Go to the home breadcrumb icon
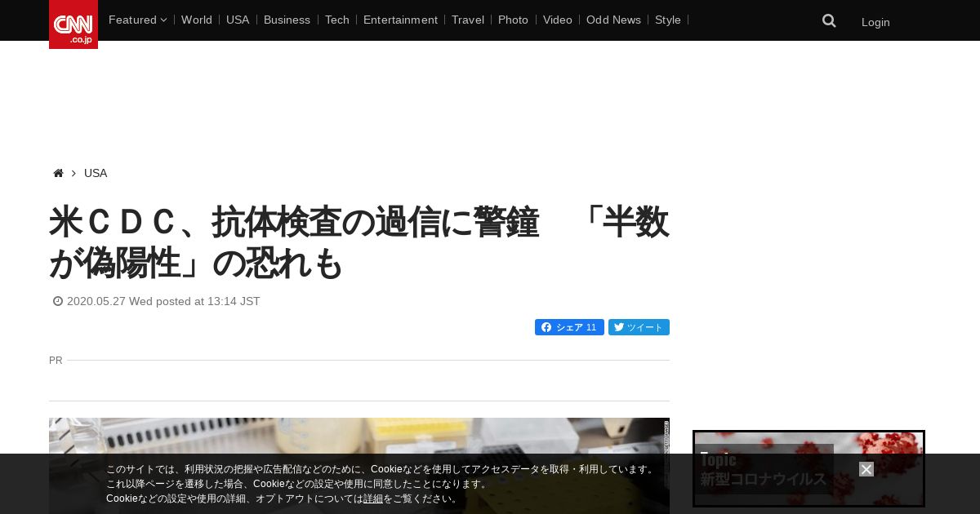Image resolution: width=980 pixels, height=514 pixels. (58, 173)
